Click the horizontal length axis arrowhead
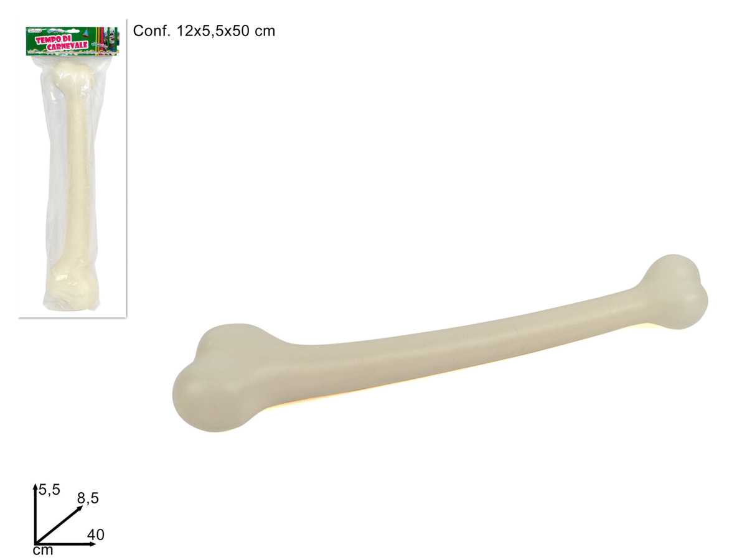This screenshot has width=747, height=560. tap(92, 544)
